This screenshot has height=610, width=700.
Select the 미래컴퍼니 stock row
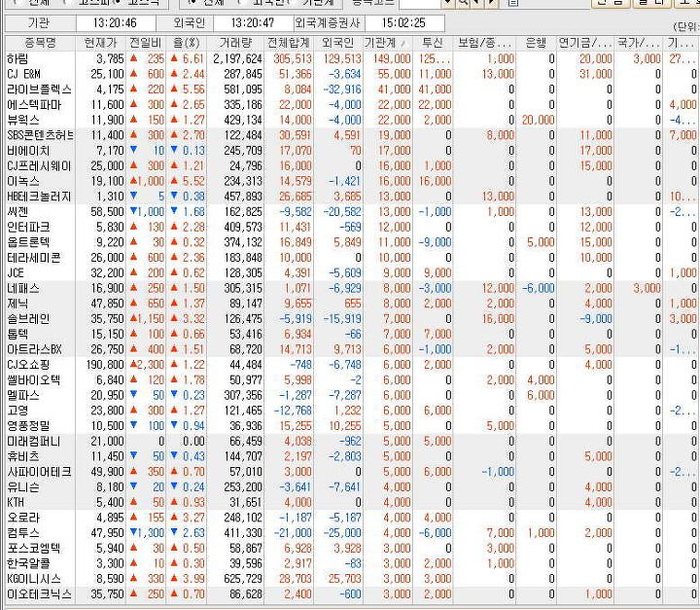(x=353, y=441)
